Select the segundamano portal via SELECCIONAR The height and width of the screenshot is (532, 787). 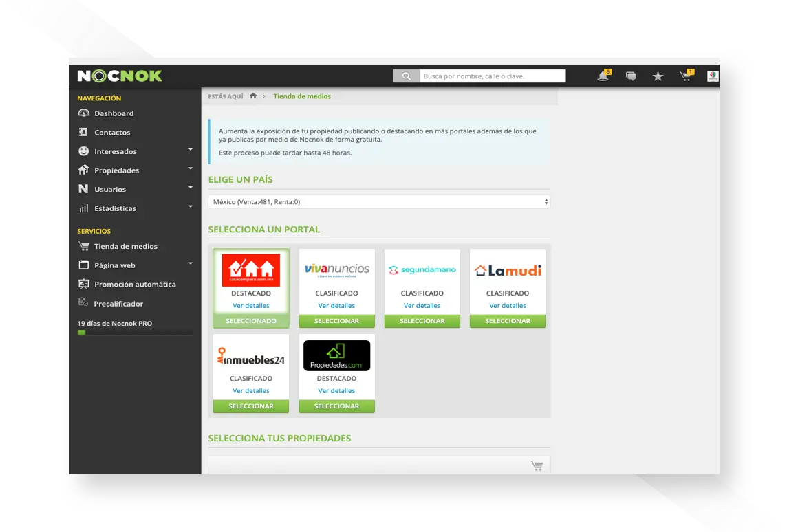coord(422,321)
